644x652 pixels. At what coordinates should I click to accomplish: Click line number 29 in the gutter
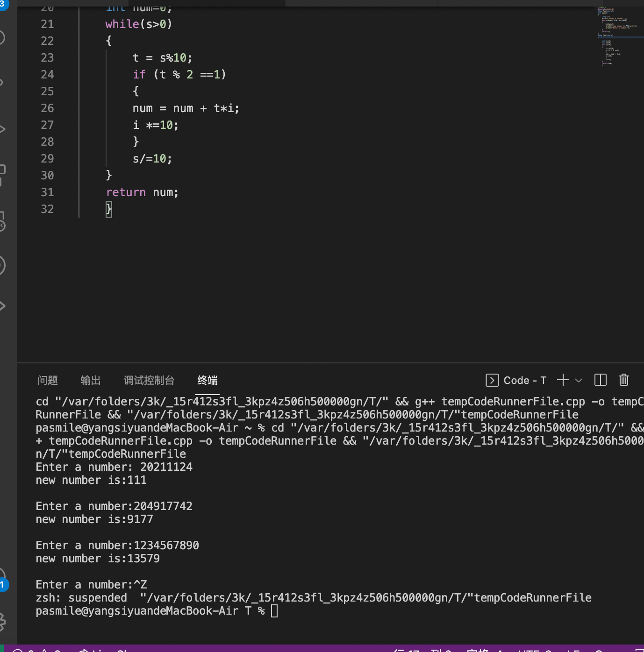(47, 159)
